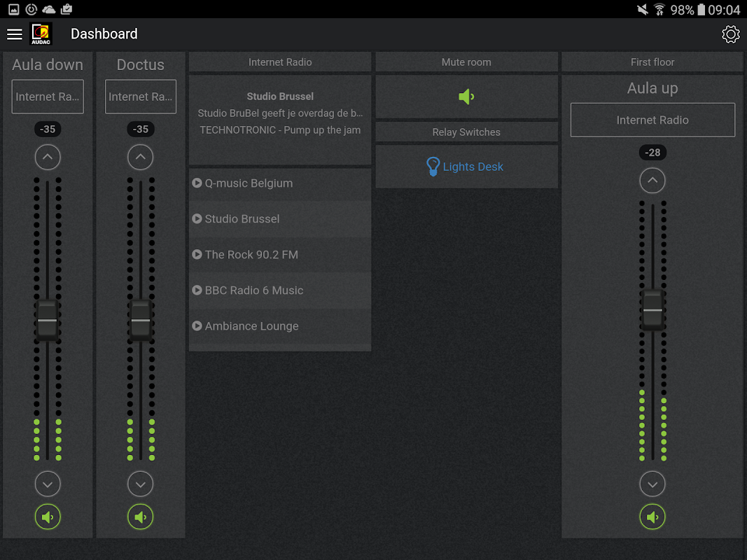The width and height of the screenshot is (747, 560).
Task: Toggle the Mute room speaker icon
Action: (466, 97)
